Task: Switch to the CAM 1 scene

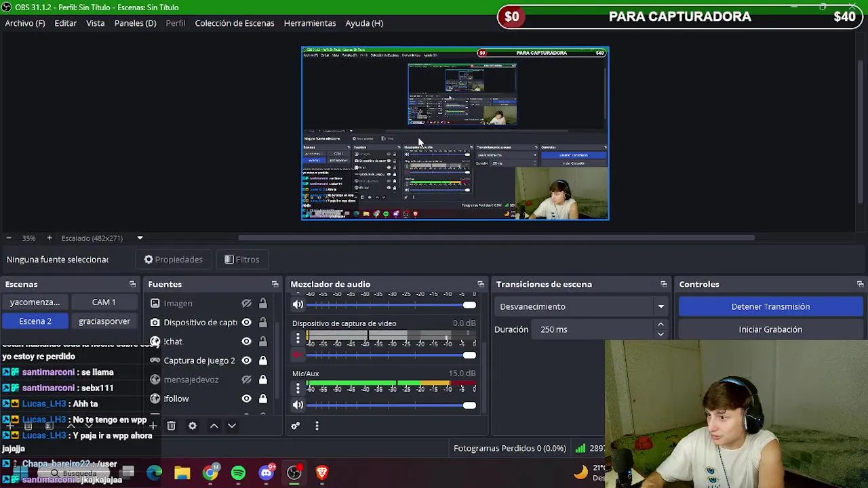Action: point(104,302)
